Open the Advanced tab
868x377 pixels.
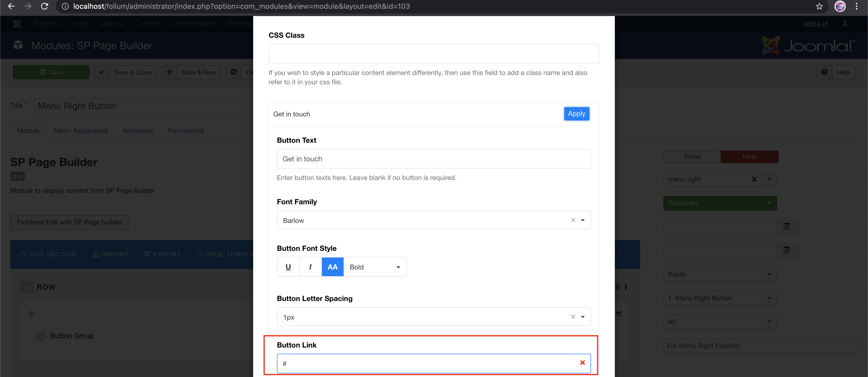point(137,131)
